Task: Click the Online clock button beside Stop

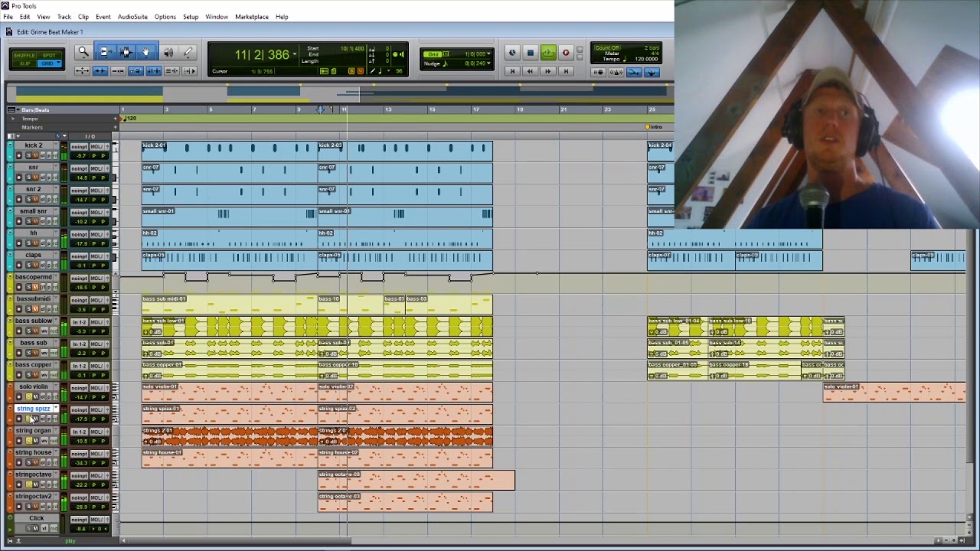Action: point(512,53)
